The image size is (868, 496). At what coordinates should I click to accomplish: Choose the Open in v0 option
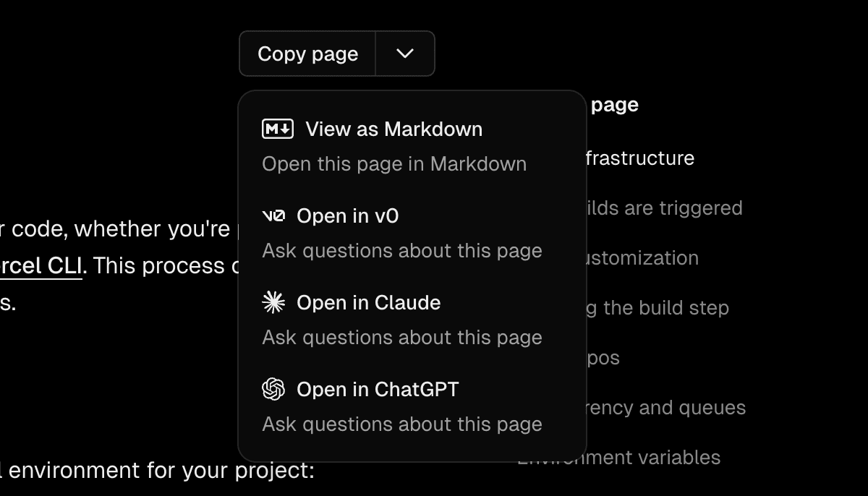tap(347, 215)
